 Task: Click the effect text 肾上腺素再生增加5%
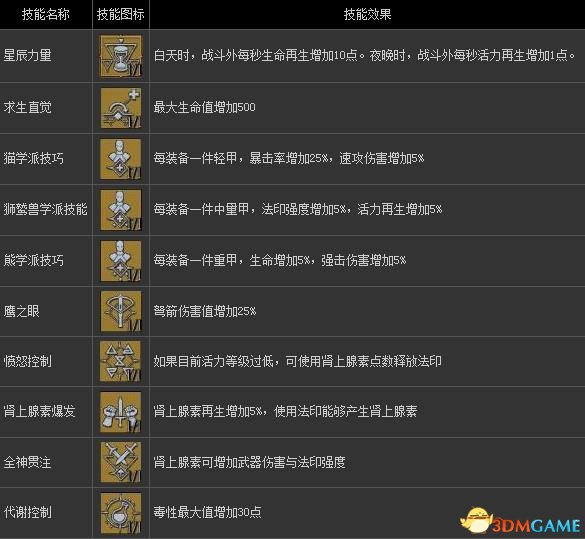285,411
